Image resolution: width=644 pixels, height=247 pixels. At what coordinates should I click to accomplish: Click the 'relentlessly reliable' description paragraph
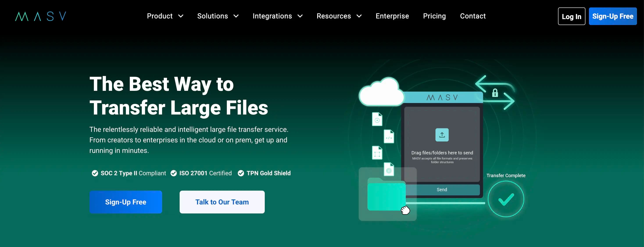(189, 140)
